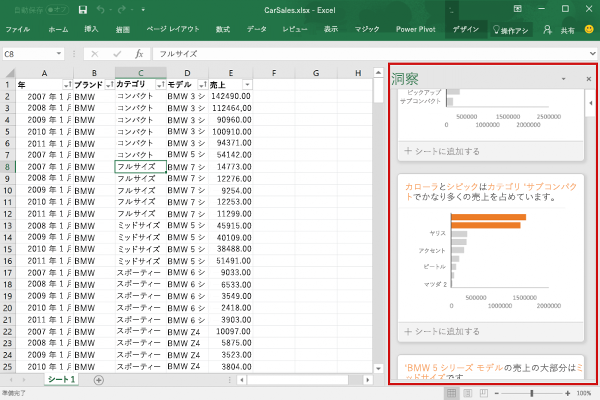This screenshot has width=600, height=400.
Task: Select the シート1 sheet tab
Action: tap(61, 380)
